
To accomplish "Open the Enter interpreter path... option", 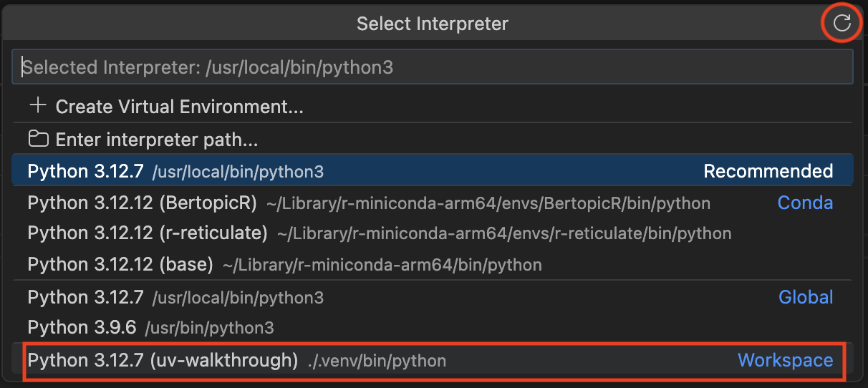I will coord(156,140).
